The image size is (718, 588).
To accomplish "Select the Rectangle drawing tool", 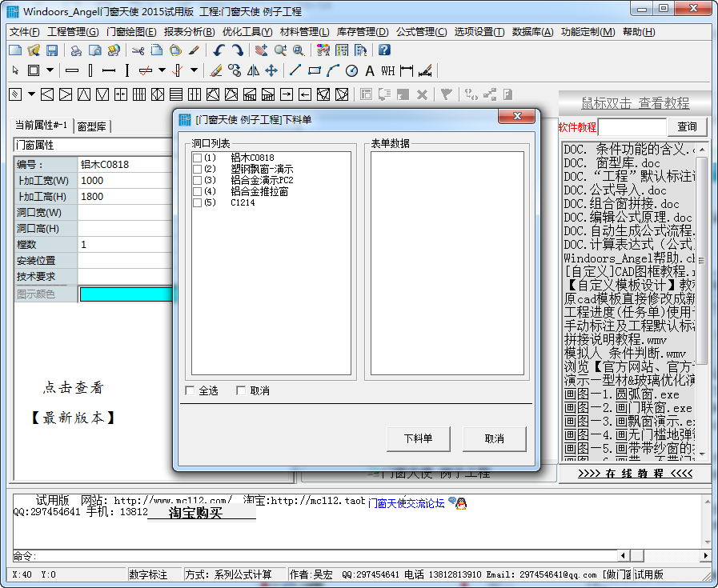I will 315,70.
